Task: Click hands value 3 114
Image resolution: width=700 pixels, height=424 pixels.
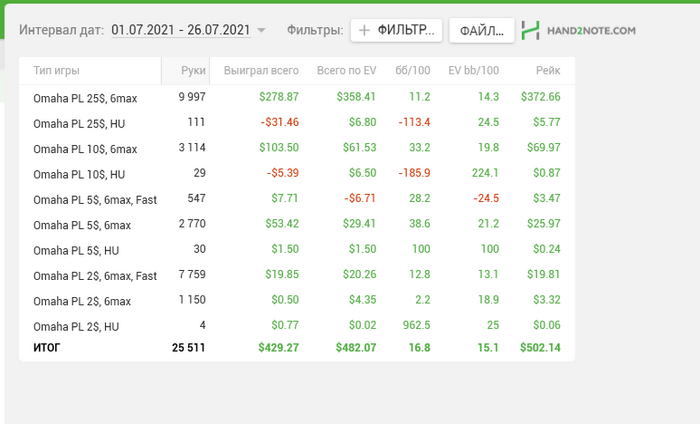Action: tap(192, 148)
